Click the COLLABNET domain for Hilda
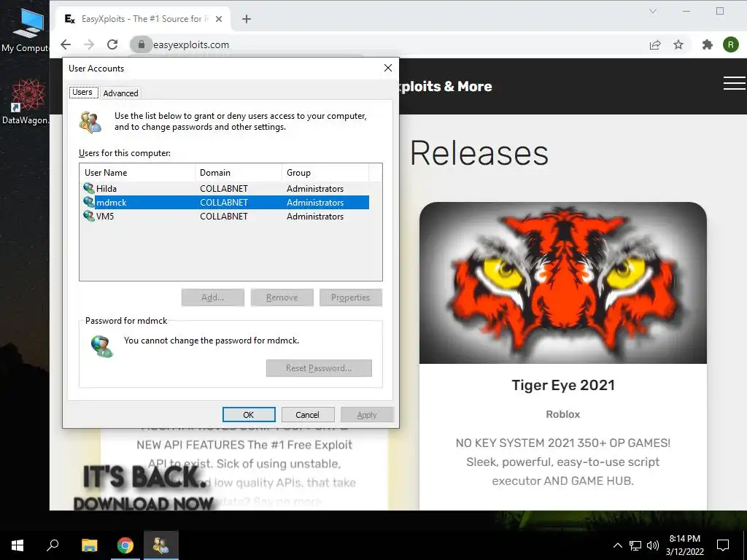The height and width of the screenshot is (560, 747). [223, 189]
